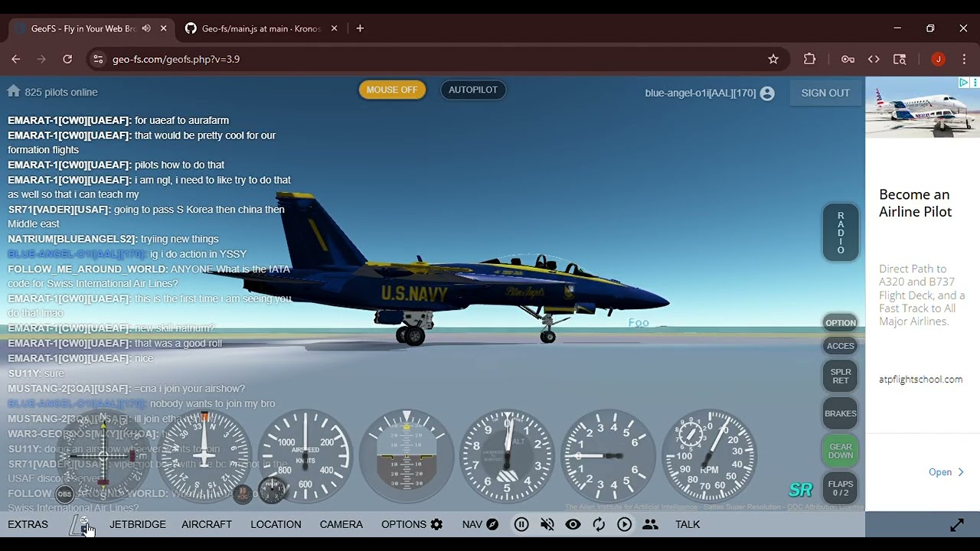
Task: Click the heading compass gauge
Action: coord(204,456)
